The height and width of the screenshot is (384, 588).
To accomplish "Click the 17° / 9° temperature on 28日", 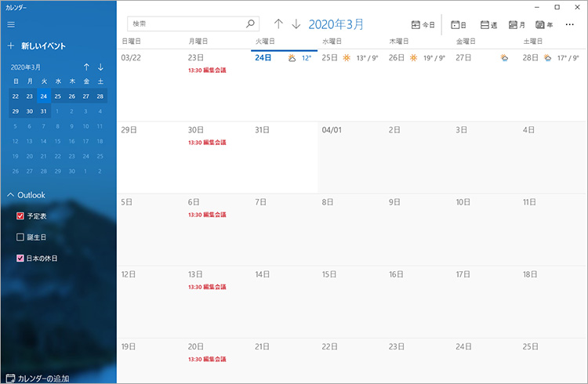I will point(568,58).
